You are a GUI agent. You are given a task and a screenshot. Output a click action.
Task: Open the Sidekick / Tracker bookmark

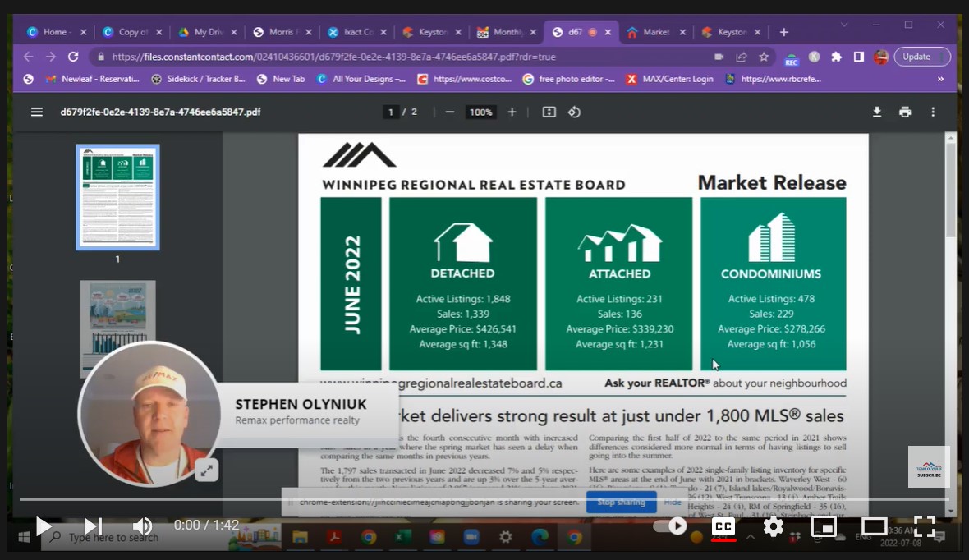click(x=199, y=79)
